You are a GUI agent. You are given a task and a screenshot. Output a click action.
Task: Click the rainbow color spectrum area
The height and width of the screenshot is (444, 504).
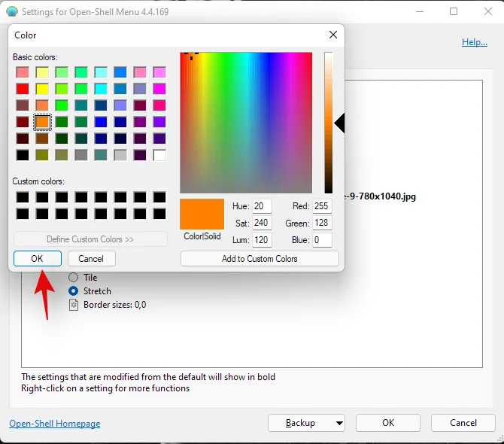coord(245,123)
